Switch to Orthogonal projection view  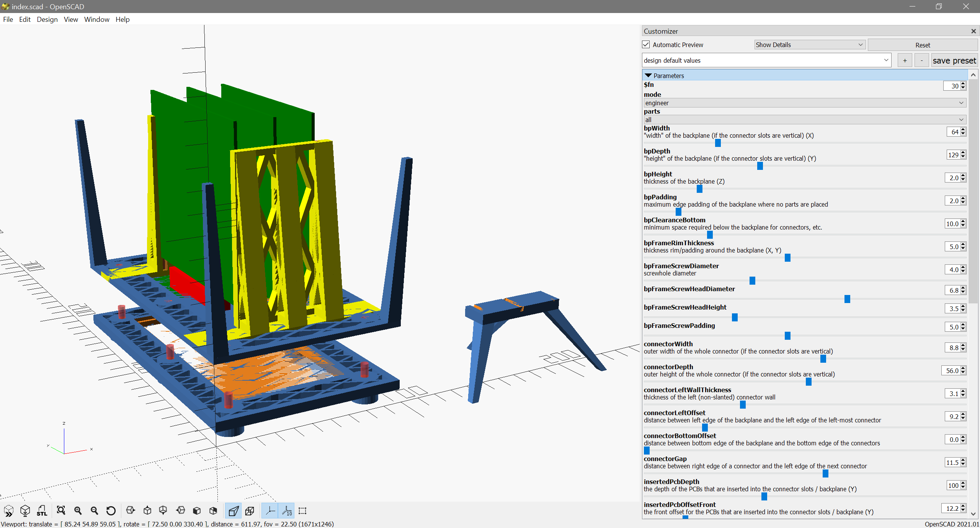pos(250,510)
